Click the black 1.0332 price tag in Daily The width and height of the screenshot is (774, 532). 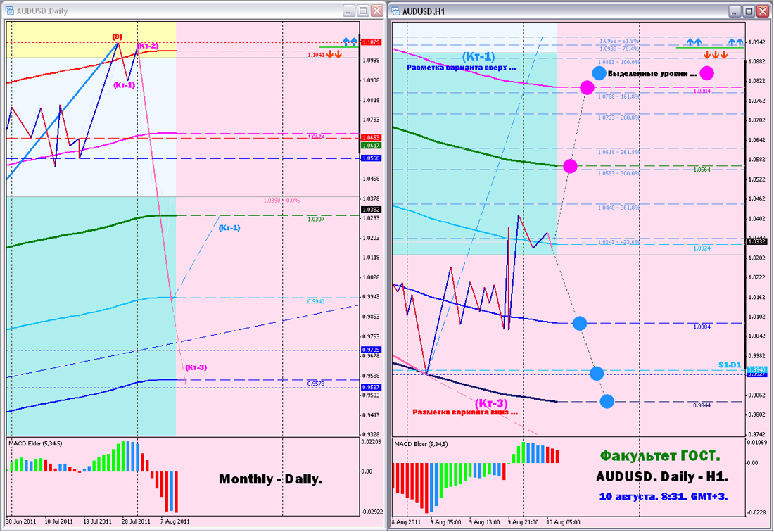click(x=371, y=210)
